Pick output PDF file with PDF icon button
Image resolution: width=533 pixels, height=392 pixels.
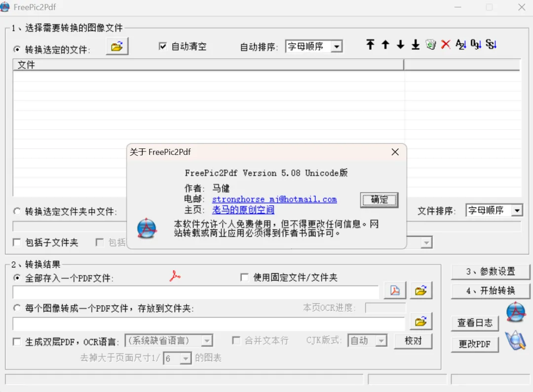pos(395,290)
